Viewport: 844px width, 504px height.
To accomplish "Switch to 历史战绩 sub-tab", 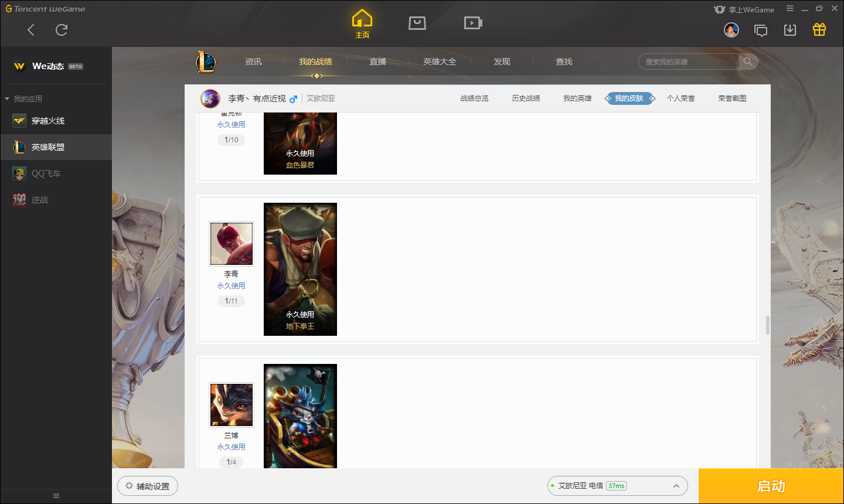I will click(526, 98).
